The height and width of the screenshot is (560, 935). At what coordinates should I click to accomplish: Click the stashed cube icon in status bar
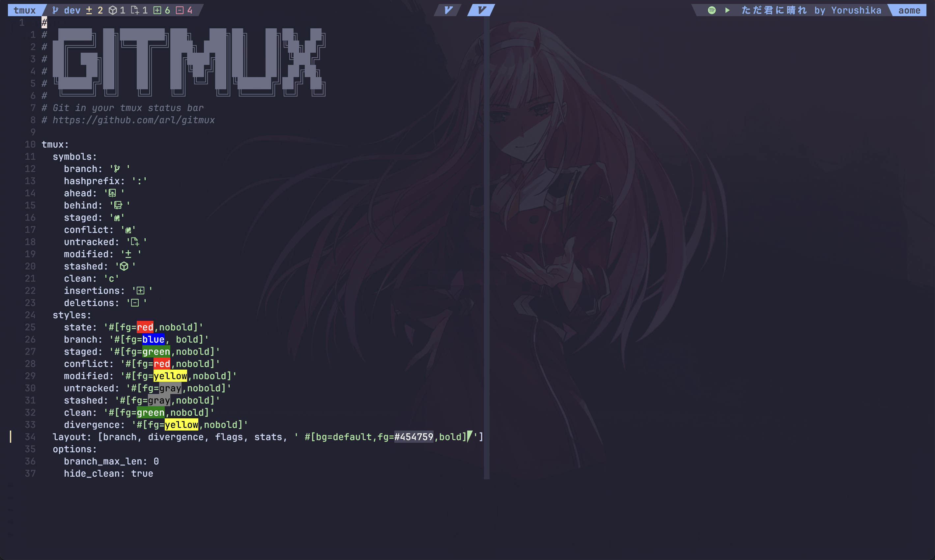[112, 10]
